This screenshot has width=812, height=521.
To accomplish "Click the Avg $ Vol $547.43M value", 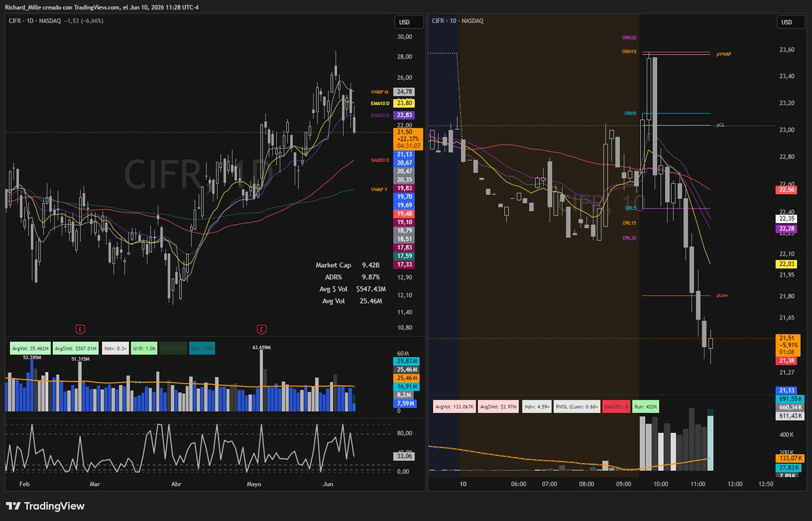I will (x=371, y=289).
